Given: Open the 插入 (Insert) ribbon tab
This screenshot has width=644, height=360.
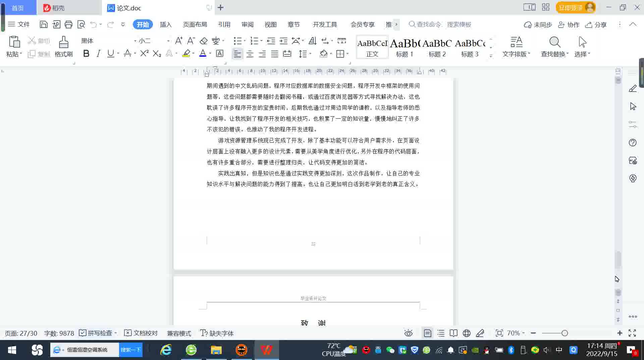Looking at the screenshot, I should 166,25.
